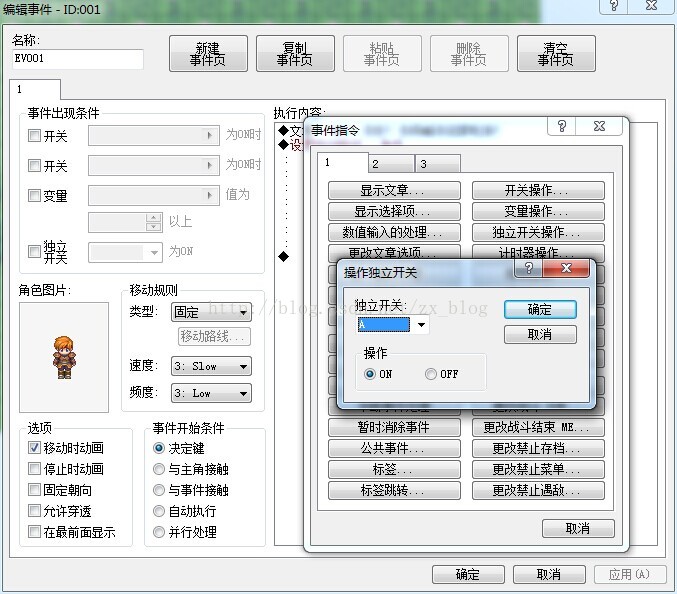Uncheck 移动时动画 option
This screenshot has height=594, width=677.
(34, 448)
